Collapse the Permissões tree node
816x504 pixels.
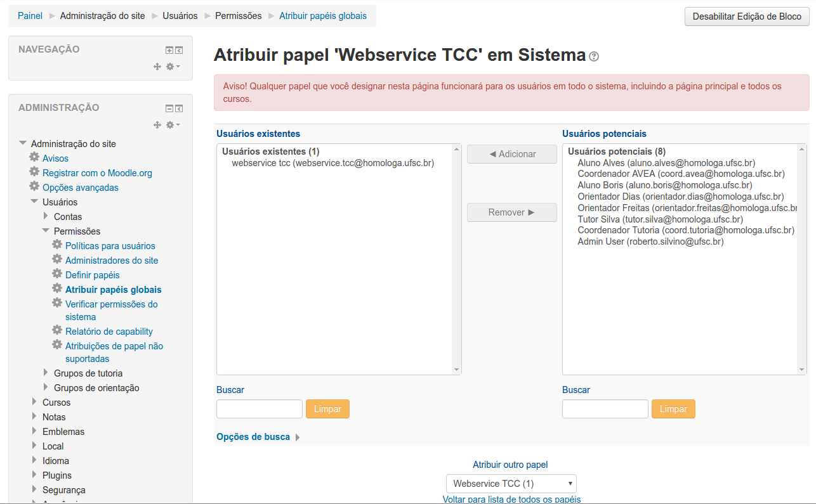(46, 230)
